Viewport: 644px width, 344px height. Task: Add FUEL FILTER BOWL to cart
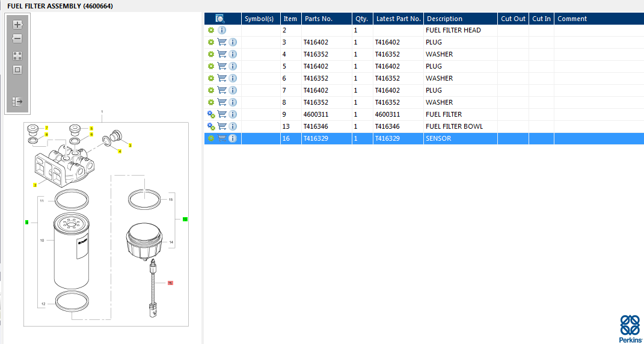coord(222,126)
